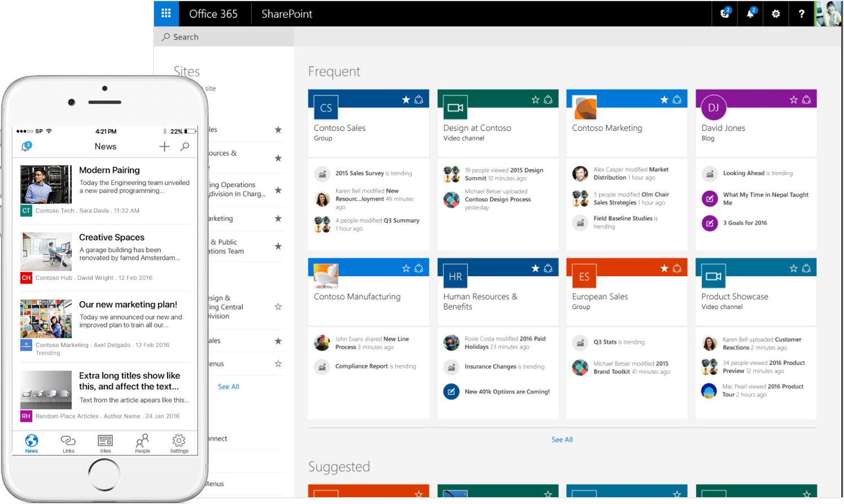Open the help question mark icon
Image resolution: width=844 pixels, height=504 pixels.
pyautogui.click(x=801, y=14)
